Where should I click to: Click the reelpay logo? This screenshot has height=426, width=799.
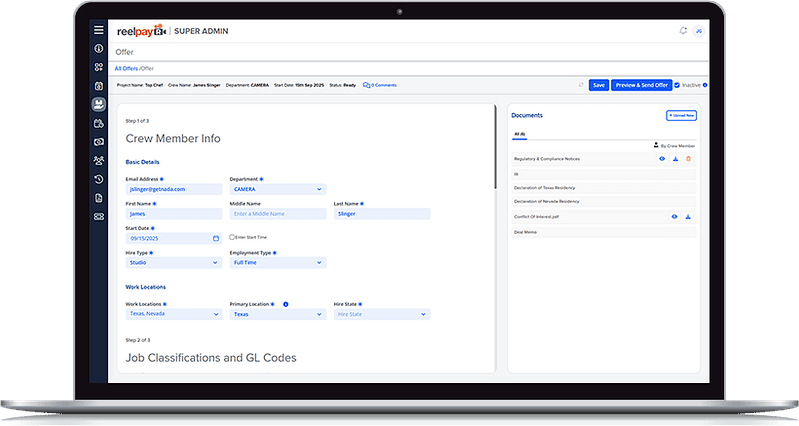[x=142, y=31]
